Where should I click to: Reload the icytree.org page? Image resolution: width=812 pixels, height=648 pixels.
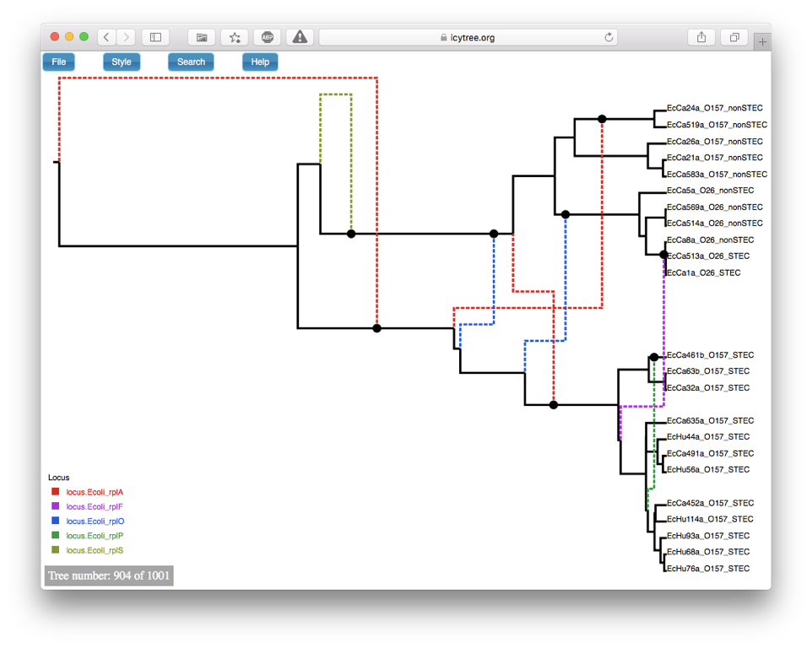[x=609, y=37]
